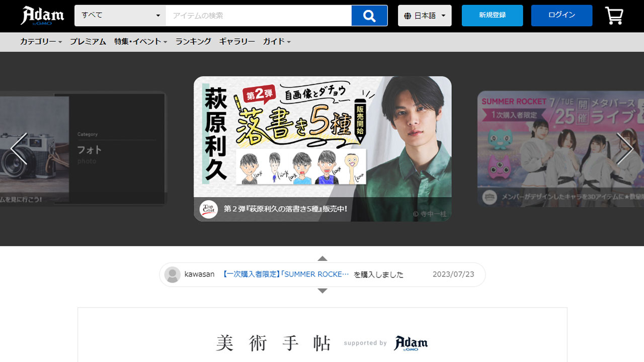This screenshot has width=644, height=362.
Task: Click the アイテムの検索 search field
Action: pos(258,16)
